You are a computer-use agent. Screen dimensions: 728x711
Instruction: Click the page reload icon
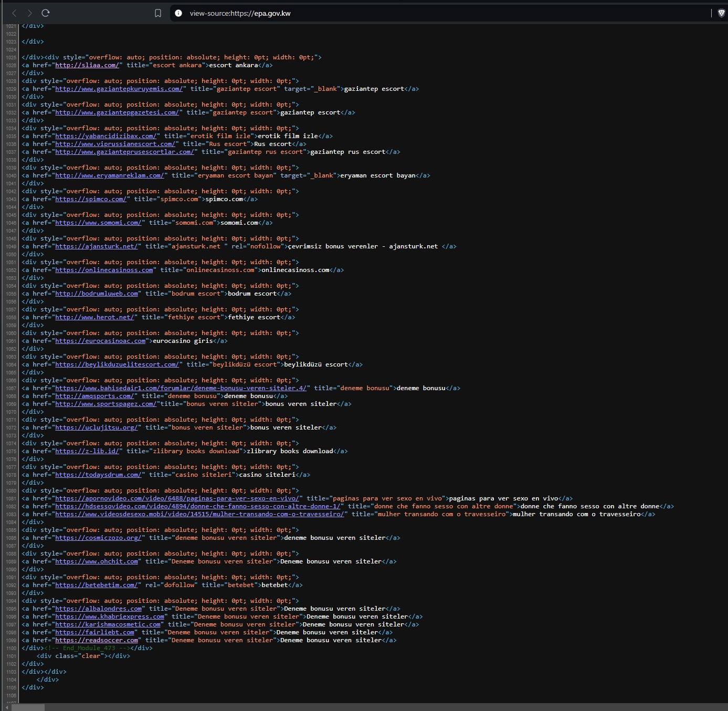tap(46, 13)
